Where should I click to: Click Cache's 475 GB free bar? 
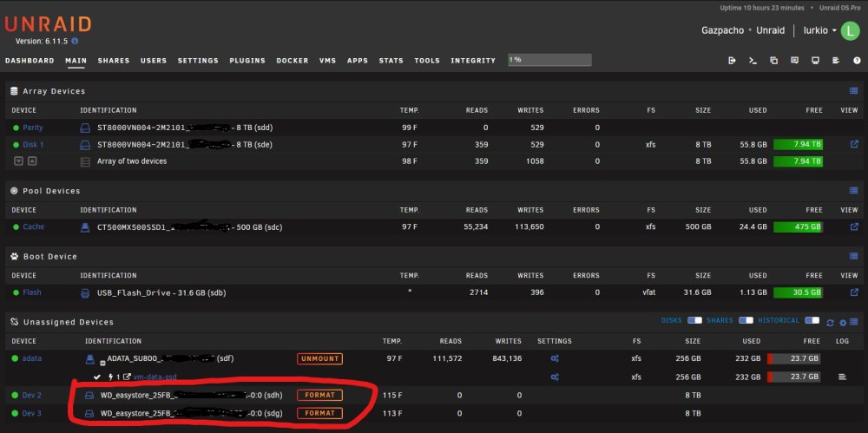pos(798,227)
